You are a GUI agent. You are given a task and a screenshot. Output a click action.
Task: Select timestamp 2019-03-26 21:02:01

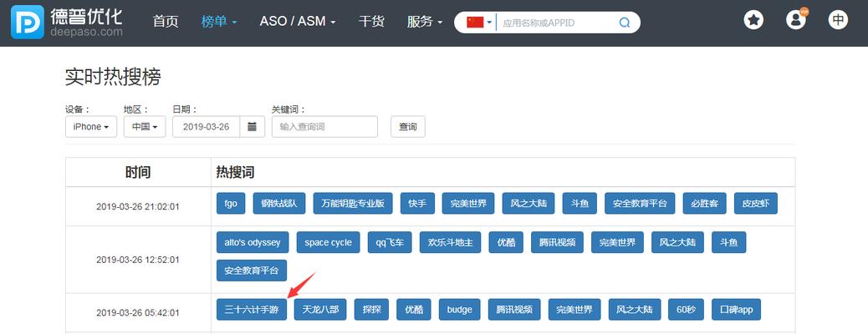(x=138, y=207)
